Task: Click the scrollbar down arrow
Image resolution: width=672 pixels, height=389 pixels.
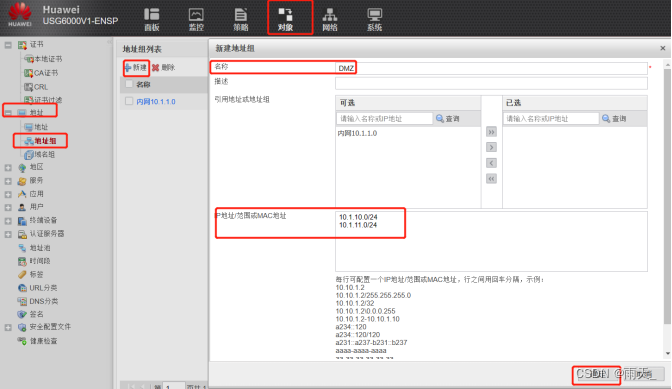Action: [667, 353]
